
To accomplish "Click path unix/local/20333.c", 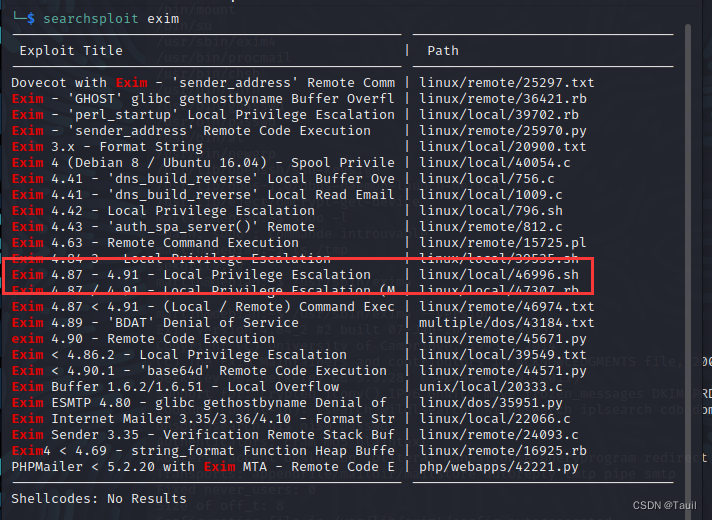I will click(490, 386).
